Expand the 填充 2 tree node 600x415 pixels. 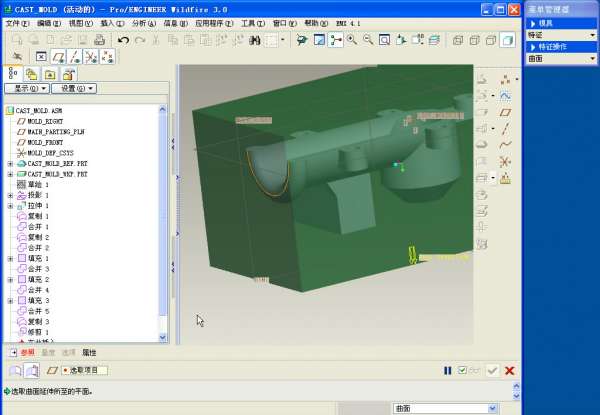pyautogui.click(x=10, y=280)
